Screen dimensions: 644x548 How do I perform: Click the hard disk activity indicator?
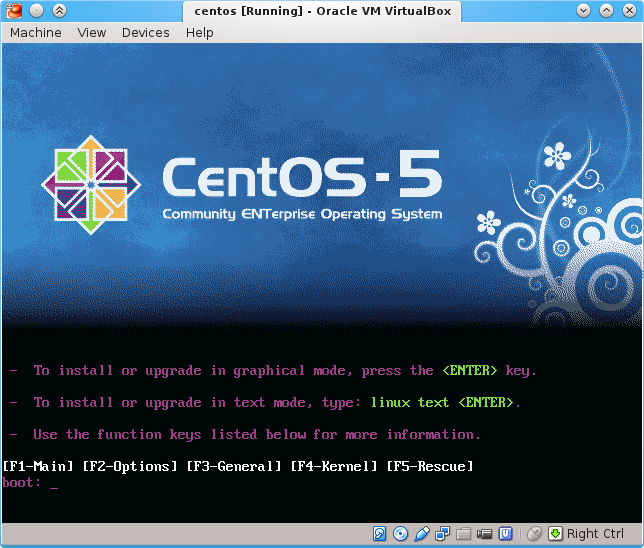[x=380, y=534]
